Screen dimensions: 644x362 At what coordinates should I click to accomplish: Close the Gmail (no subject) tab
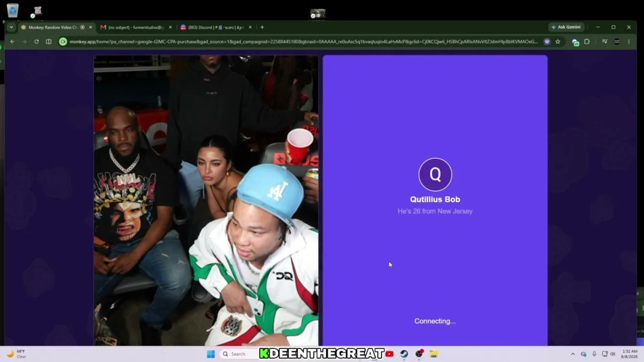170,27
